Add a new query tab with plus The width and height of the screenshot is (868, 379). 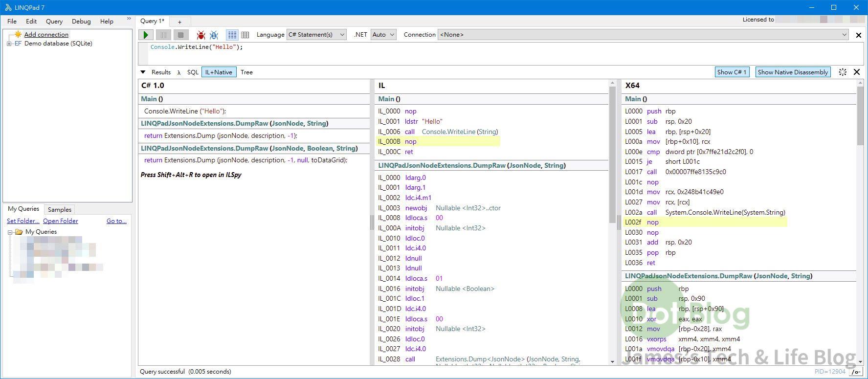179,22
